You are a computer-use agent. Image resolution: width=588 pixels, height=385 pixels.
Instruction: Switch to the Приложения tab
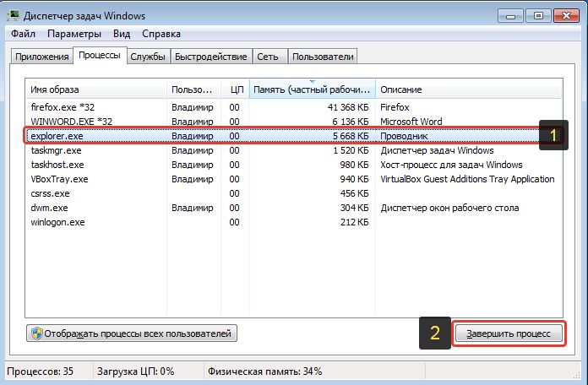(41, 57)
